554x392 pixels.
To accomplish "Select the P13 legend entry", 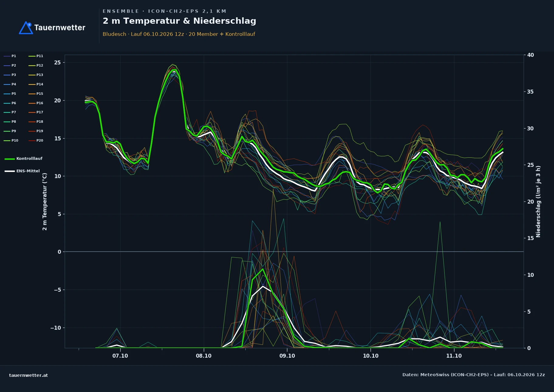I will tap(36, 75).
